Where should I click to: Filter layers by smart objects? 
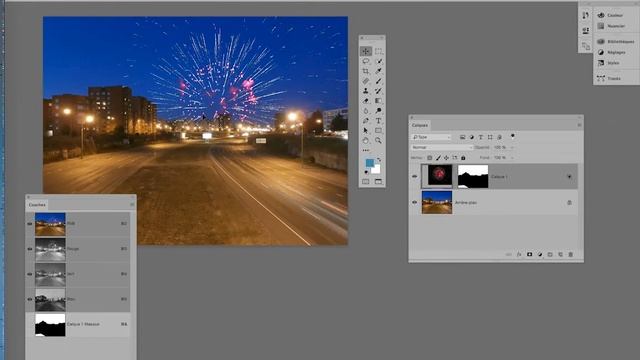point(499,137)
